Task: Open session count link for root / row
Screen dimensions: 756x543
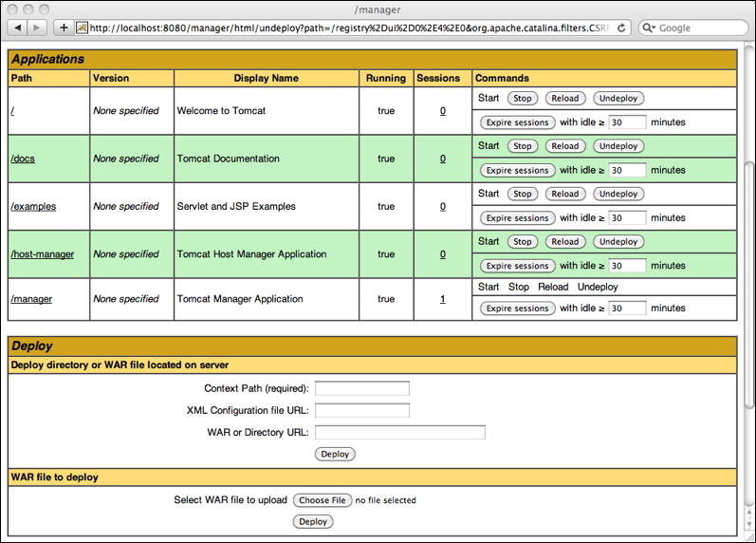Action: [443, 111]
